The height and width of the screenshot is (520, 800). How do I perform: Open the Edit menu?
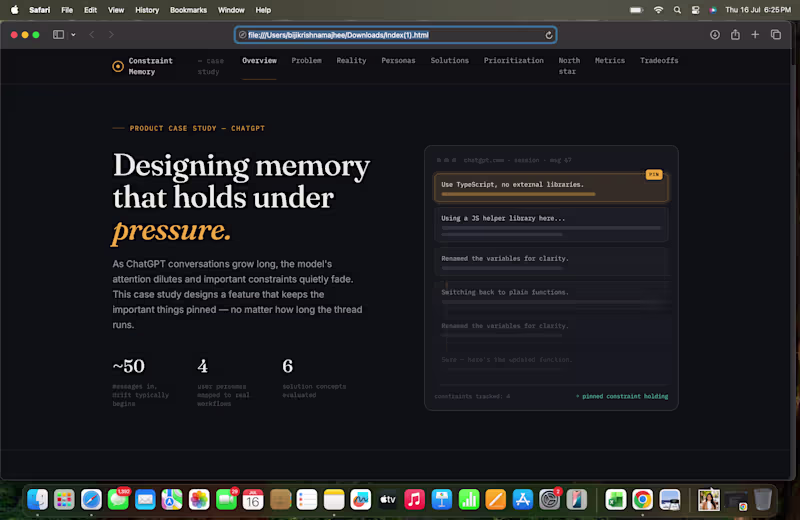[90, 10]
